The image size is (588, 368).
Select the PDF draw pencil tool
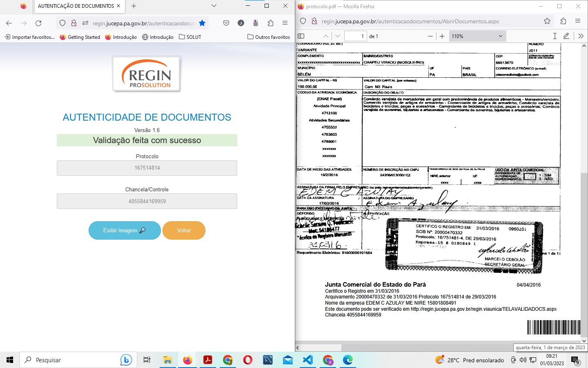tap(566, 36)
